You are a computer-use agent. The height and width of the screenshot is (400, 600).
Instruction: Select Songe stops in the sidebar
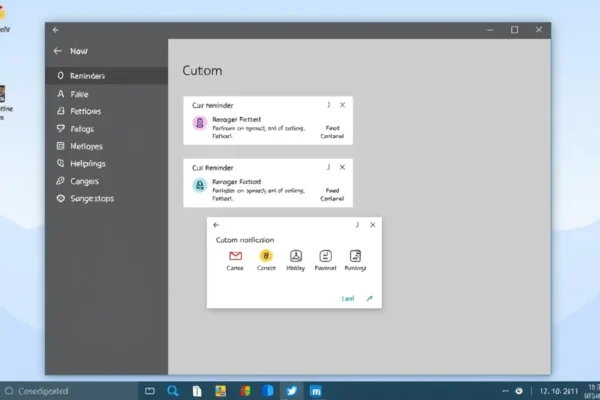pyautogui.click(x=106, y=199)
